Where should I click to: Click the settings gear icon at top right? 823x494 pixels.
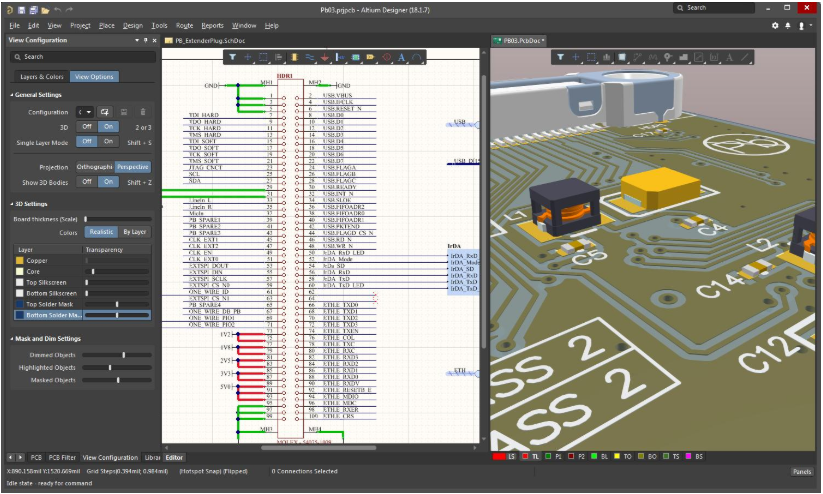[775, 25]
